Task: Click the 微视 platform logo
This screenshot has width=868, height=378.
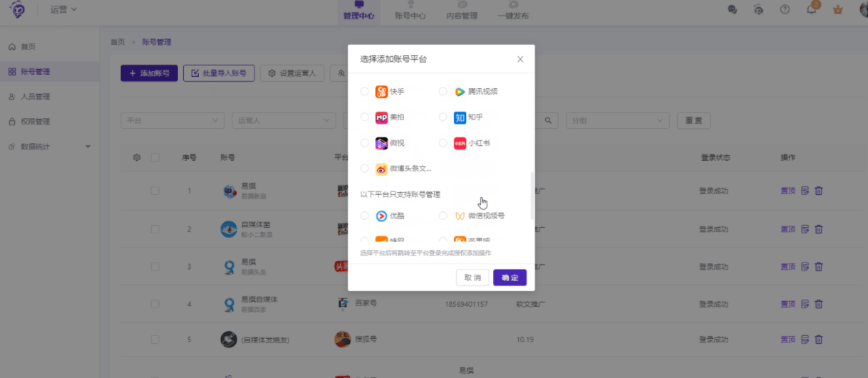Action: [381, 143]
